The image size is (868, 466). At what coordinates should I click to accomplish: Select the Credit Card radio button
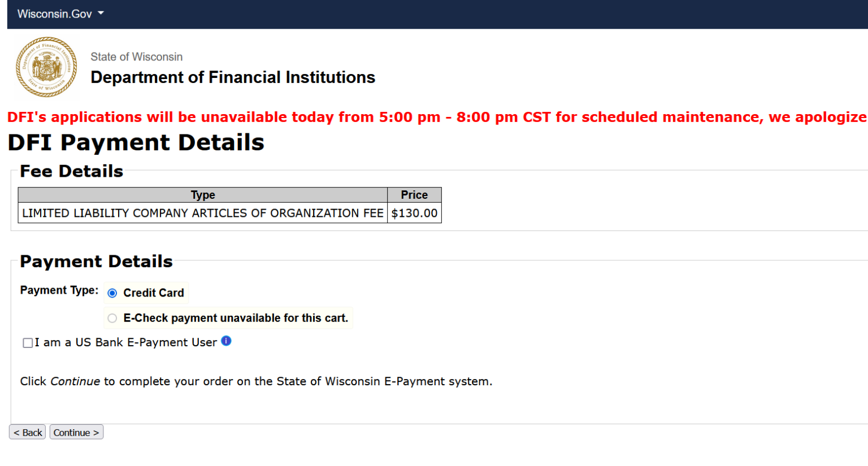point(112,293)
